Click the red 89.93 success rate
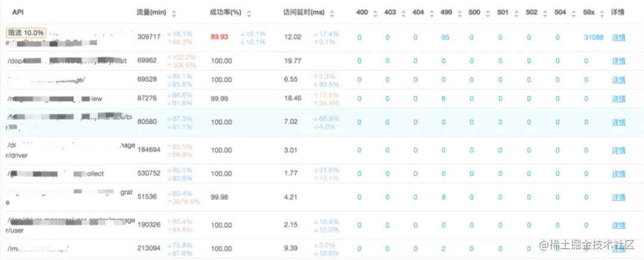644x260 pixels. point(219,37)
